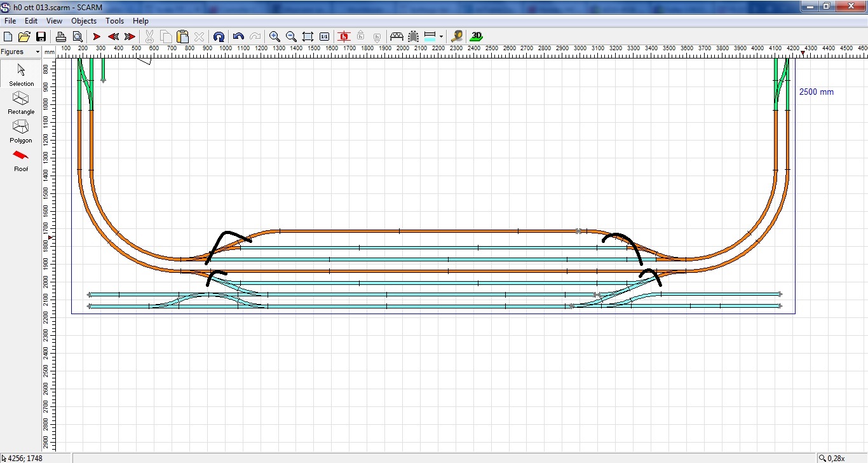868x463 pixels.
Task: Paste from clipboard
Action: pyautogui.click(x=182, y=37)
